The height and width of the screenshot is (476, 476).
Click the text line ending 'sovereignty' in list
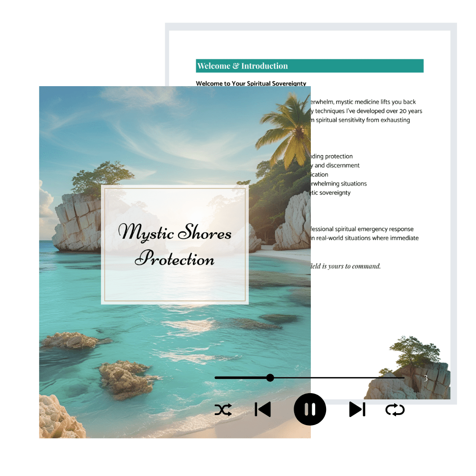click(x=331, y=193)
